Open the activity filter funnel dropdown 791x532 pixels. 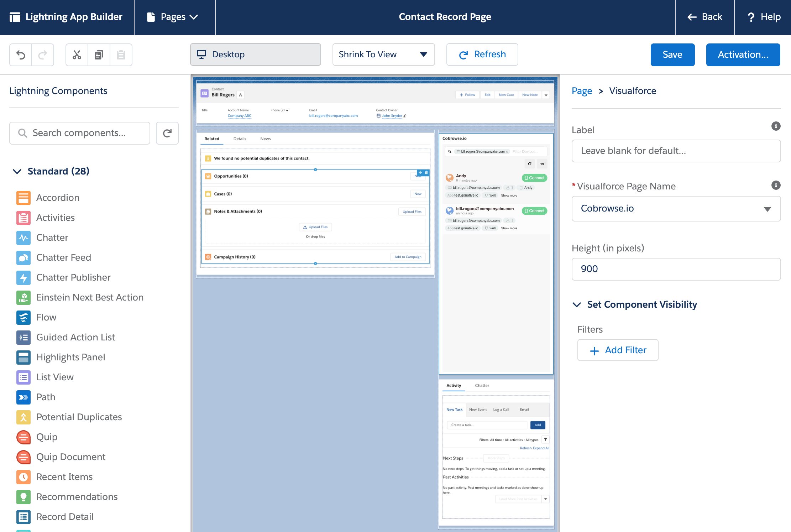(545, 440)
